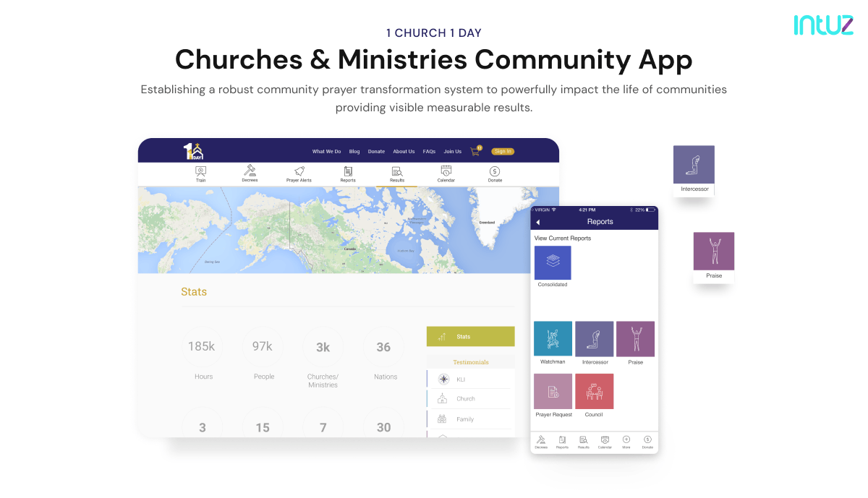Screen dimensions: 868x498
Task: Click the yellow Stats button
Action: click(x=470, y=336)
